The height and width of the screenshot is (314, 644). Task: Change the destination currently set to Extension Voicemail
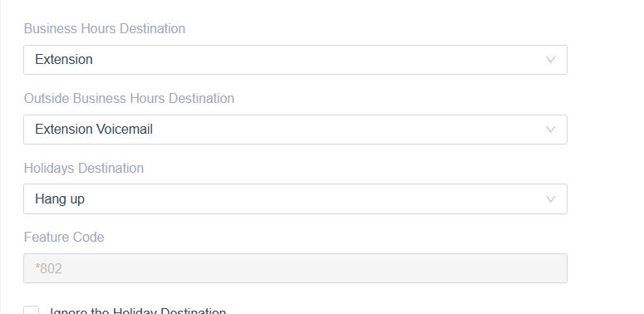tap(295, 130)
